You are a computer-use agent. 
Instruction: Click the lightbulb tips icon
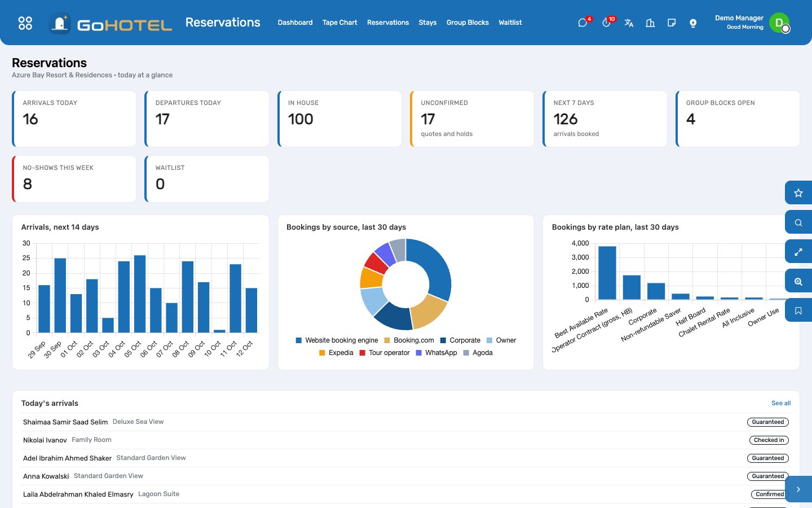693,23
